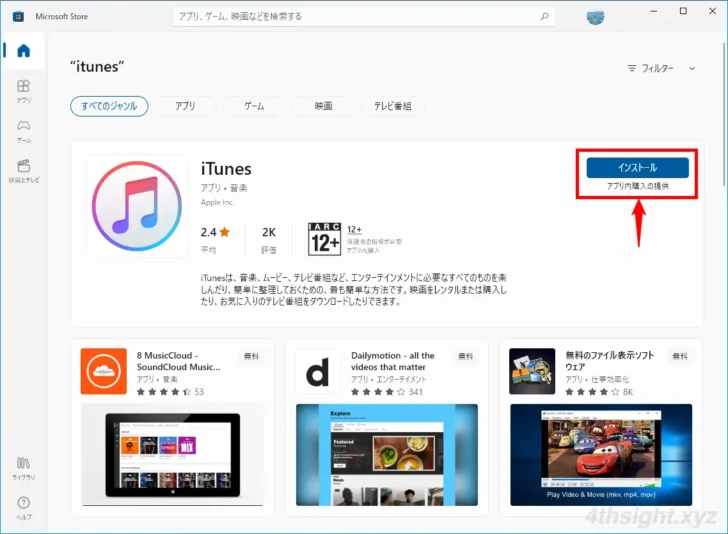Select the Apps (アプリ) filter tab
Image resolution: width=728 pixels, height=534 pixels.
[x=185, y=106]
